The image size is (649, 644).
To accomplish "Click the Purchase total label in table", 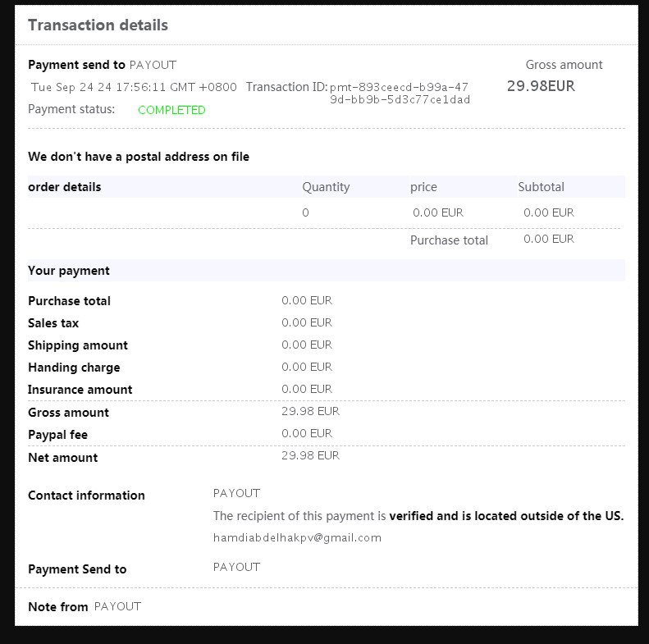I will point(449,240).
